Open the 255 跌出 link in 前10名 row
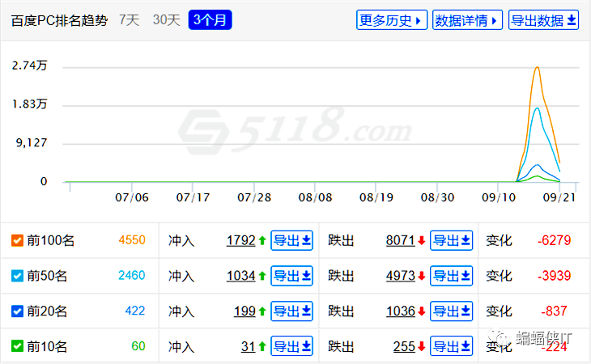 pos(404,346)
